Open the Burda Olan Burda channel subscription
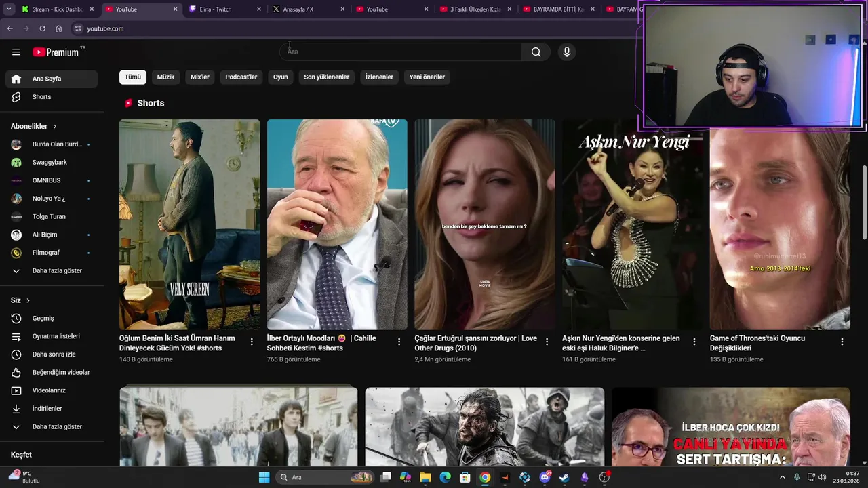The image size is (868, 488). pos(52,144)
